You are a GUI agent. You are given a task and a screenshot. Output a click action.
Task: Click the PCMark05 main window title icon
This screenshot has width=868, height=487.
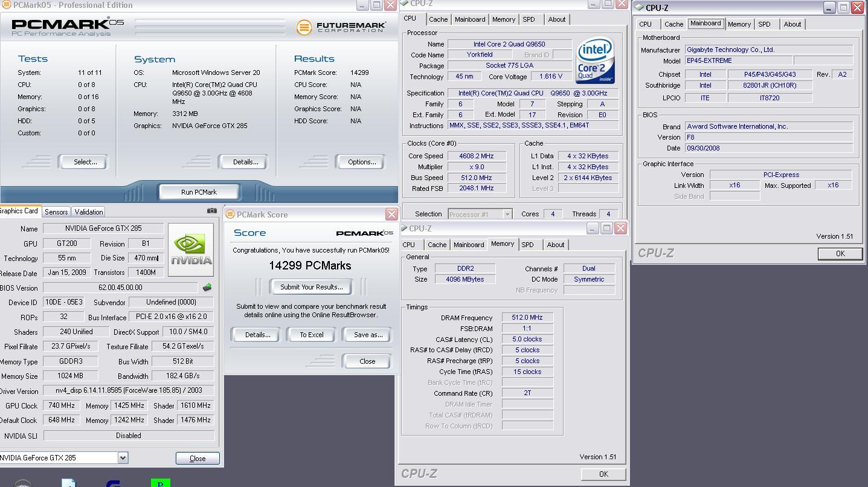(6, 5)
